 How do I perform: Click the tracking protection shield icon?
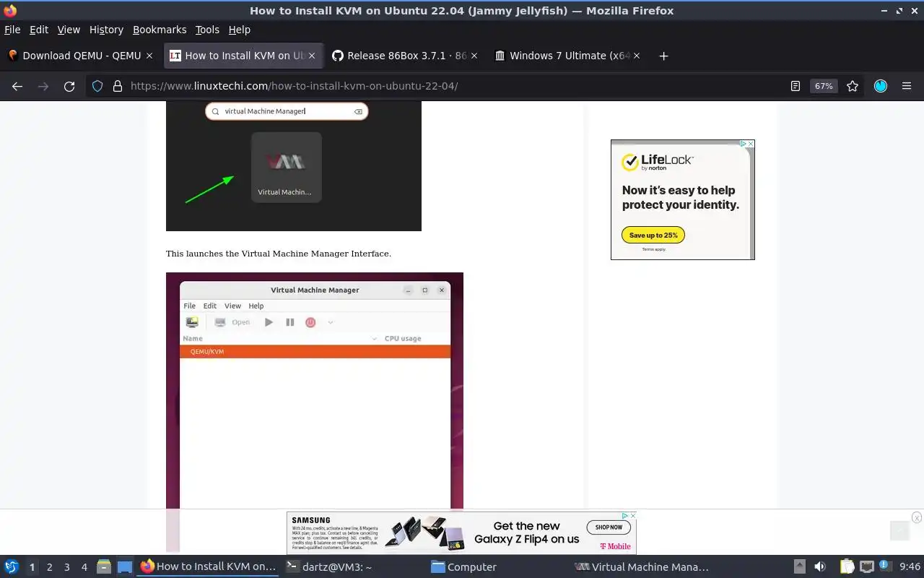click(x=98, y=86)
